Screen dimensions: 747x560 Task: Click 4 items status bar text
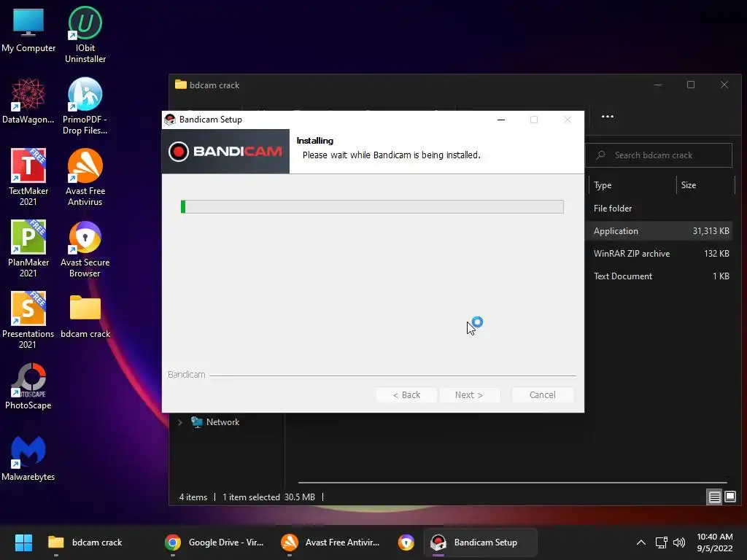click(193, 497)
